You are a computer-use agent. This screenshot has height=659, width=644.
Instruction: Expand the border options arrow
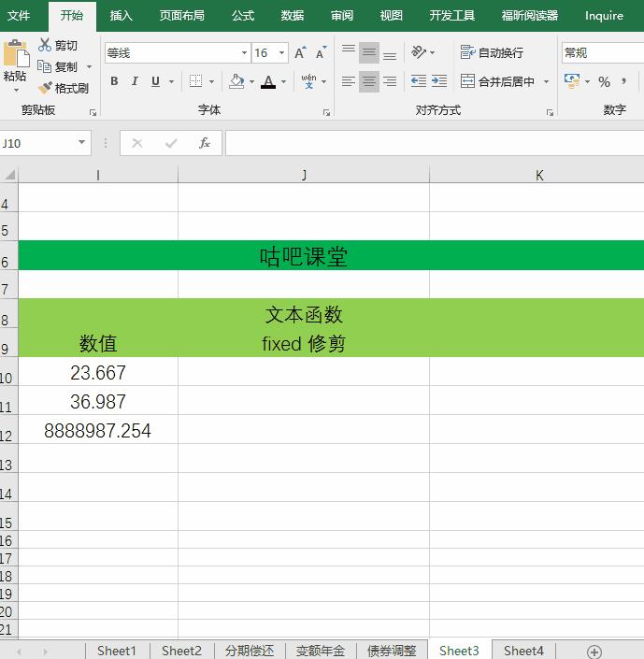(211, 81)
